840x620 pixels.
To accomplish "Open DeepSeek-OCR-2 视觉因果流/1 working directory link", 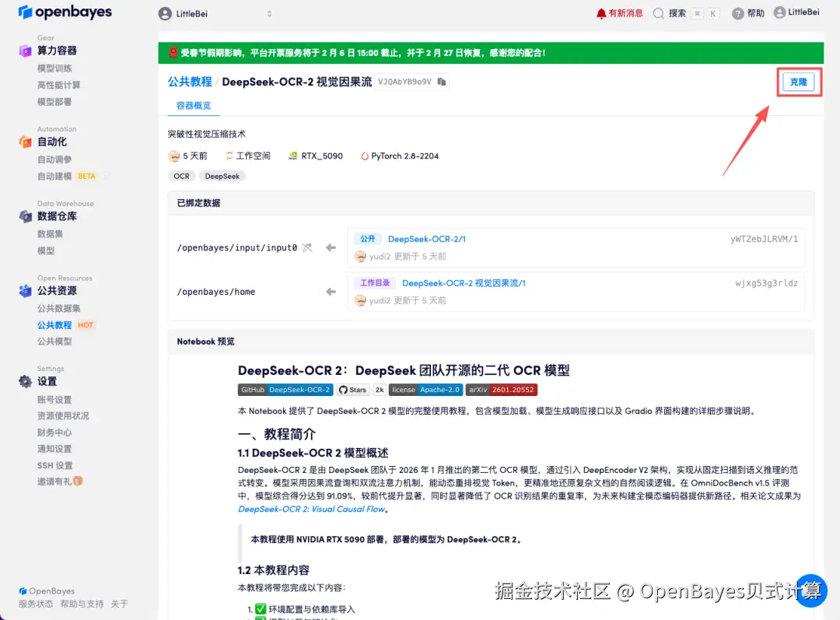I will click(x=464, y=283).
